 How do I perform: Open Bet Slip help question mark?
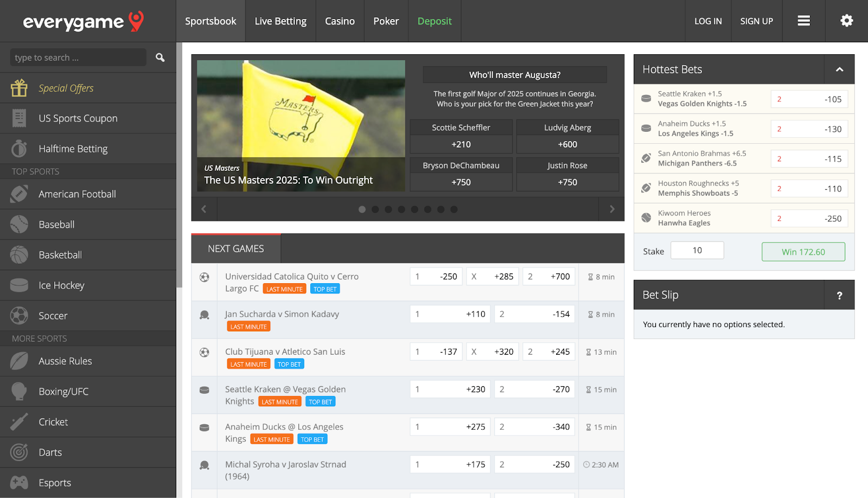pos(839,295)
